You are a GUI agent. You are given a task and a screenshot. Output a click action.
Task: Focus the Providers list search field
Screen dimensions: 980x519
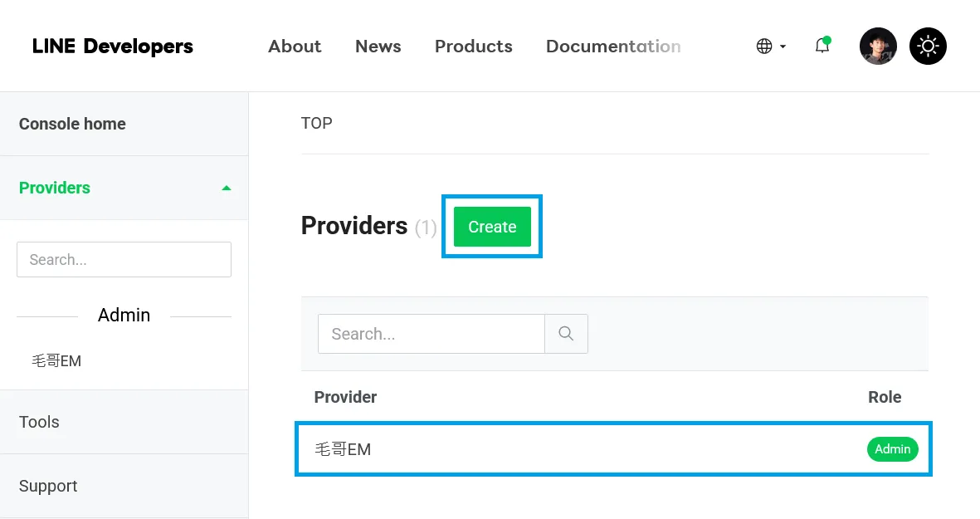click(x=431, y=334)
